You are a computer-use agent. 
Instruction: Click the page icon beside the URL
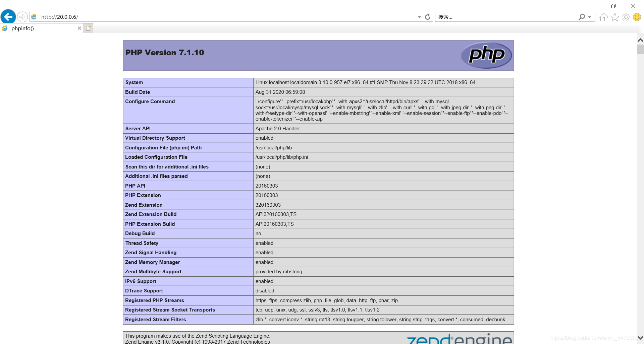click(34, 17)
